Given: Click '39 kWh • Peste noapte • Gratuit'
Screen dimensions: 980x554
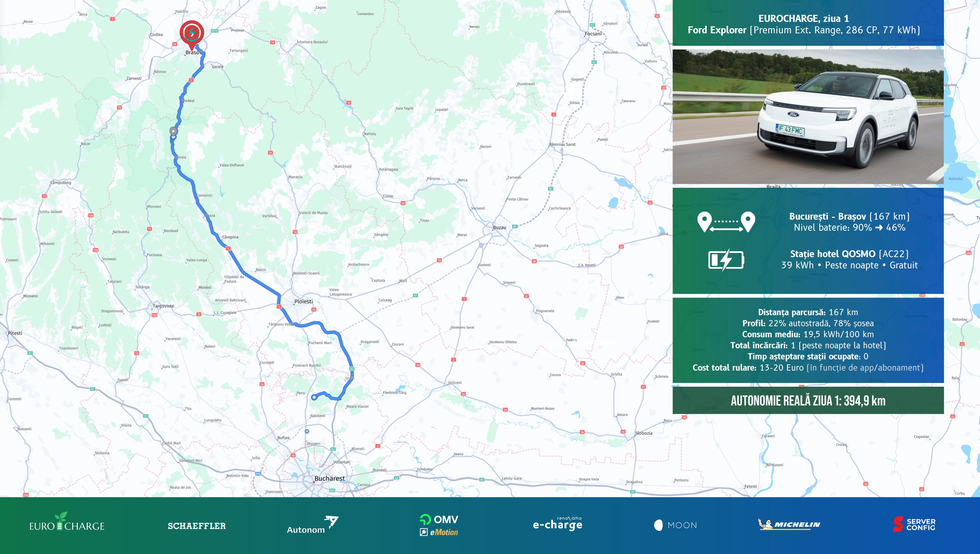Looking at the screenshot, I should (x=849, y=265).
